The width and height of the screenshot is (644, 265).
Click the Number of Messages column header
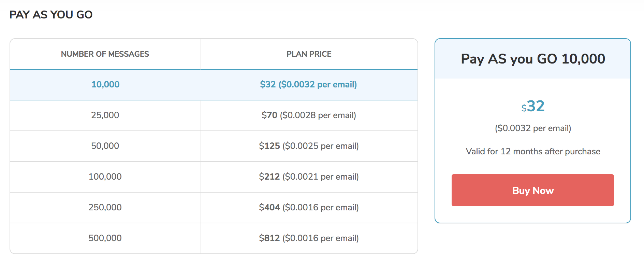(x=105, y=54)
